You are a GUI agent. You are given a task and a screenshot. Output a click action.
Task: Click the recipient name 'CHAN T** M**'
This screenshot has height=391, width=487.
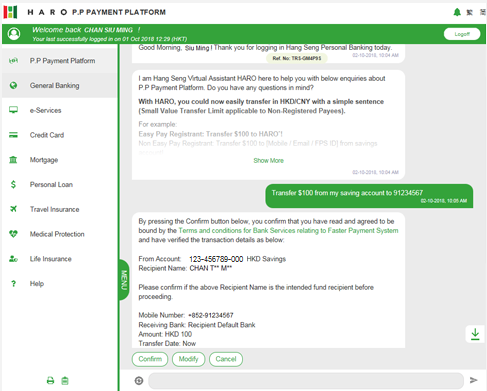(x=211, y=268)
